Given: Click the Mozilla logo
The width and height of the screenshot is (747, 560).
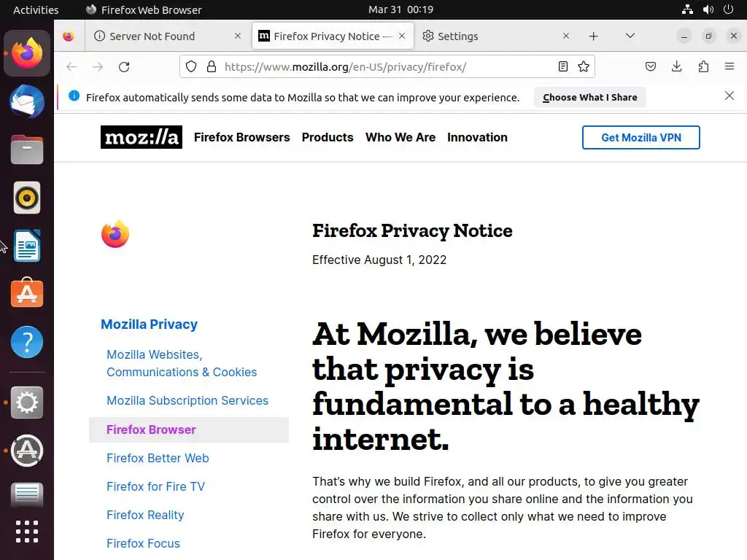Looking at the screenshot, I should 142,137.
